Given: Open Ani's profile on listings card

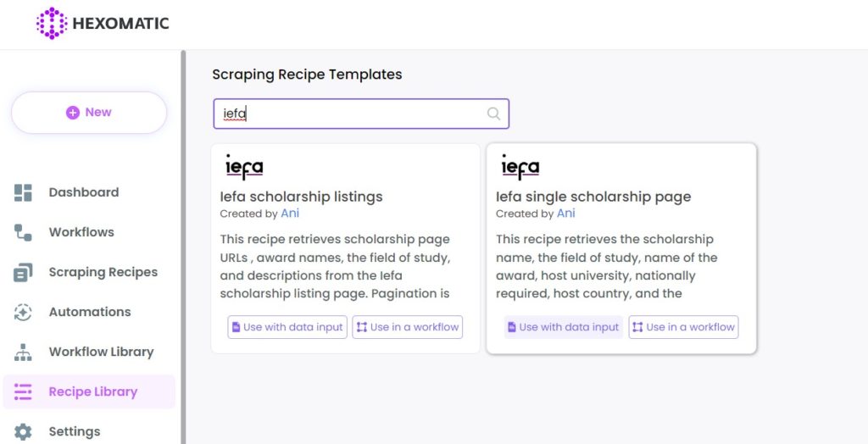Looking at the screenshot, I should [290, 214].
